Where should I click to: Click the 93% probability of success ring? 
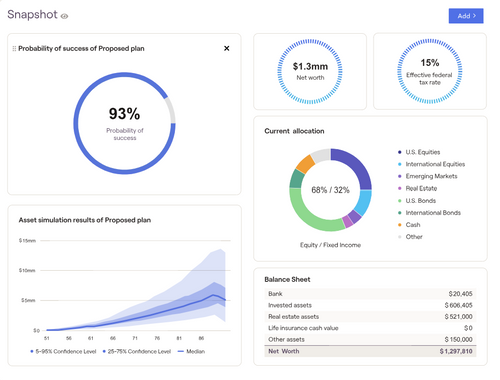click(124, 123)
